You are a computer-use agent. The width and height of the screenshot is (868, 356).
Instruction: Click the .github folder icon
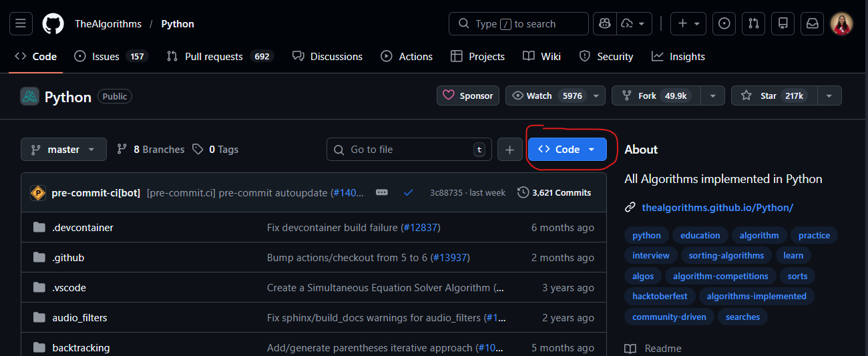point(39,258)
